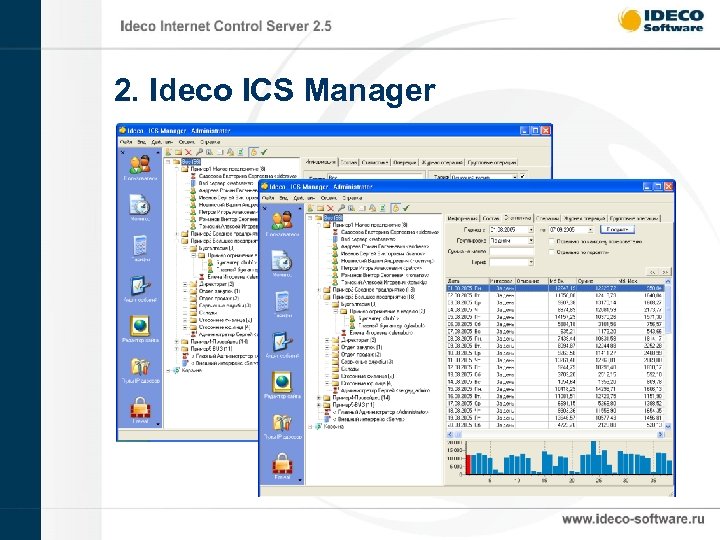Click the red bar in traffic chart
Image resolution: width=720 pixels, height=540 pixels.
tap(468, 464)
